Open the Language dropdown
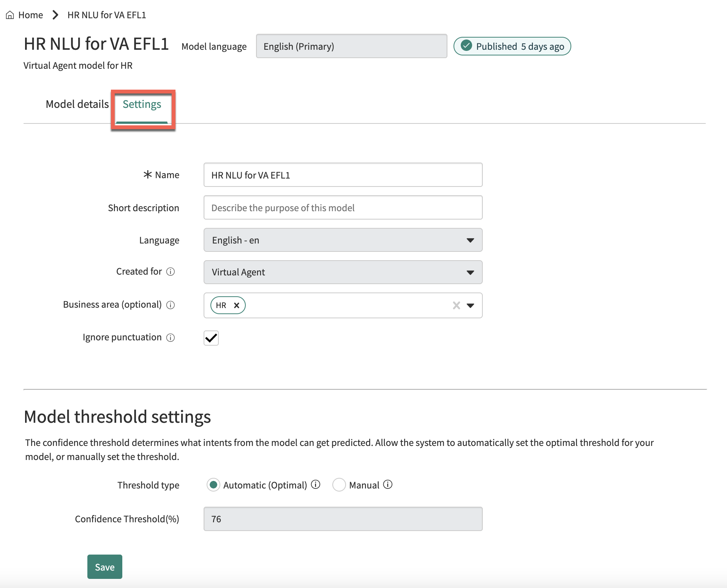The width and height of the screenshot is (727, 588). pyautogui.click(x=343, y=240)
